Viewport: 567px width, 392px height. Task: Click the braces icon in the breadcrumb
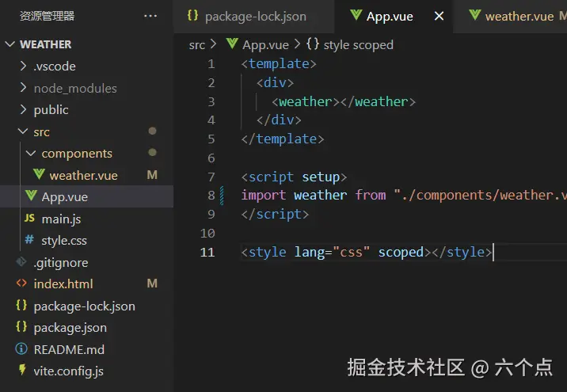click(x=313, y=44)
